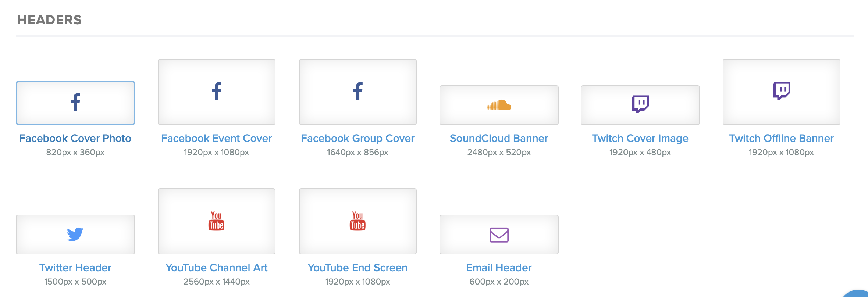Click the HEADERS section heading
This screenshot has height=297, width=868.
pyautogui.click(x=50, y=20)
